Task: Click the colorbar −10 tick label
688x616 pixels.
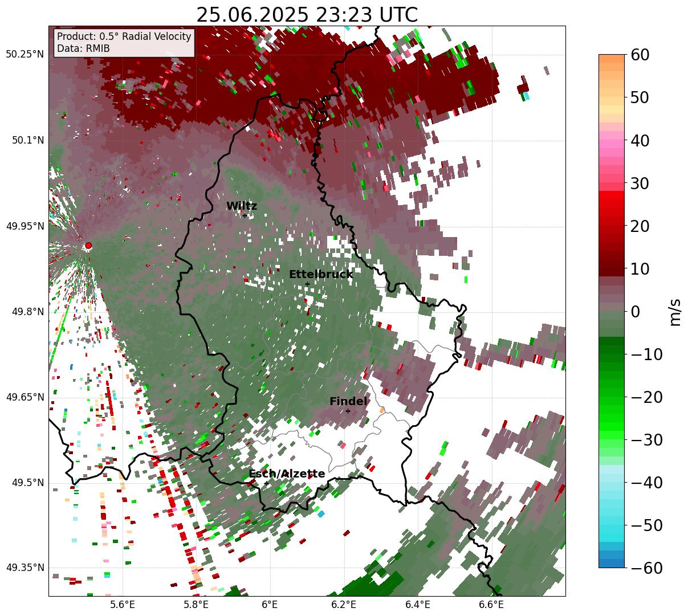Action: pyautogui.click(x=646, y=354)
